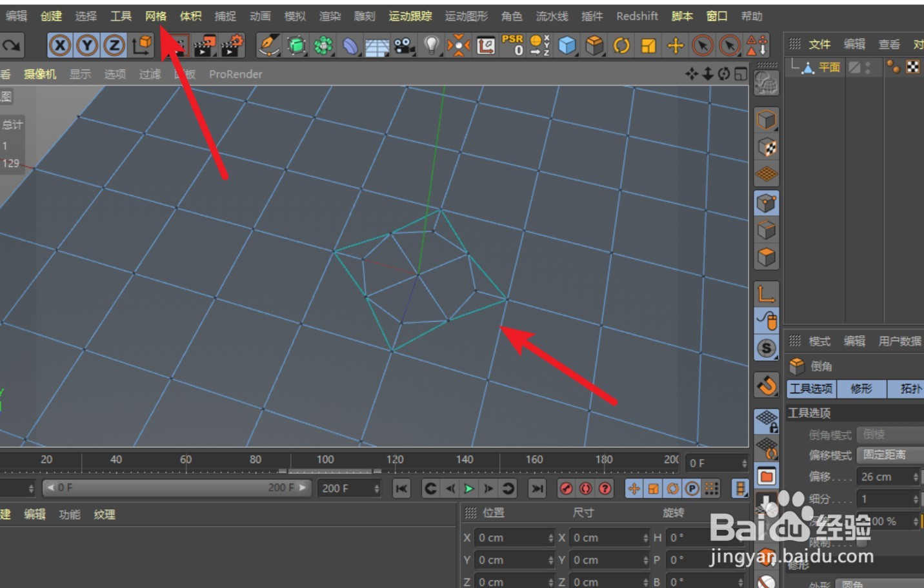
Task: Click the floor environment icon
Action: (377, 46)
